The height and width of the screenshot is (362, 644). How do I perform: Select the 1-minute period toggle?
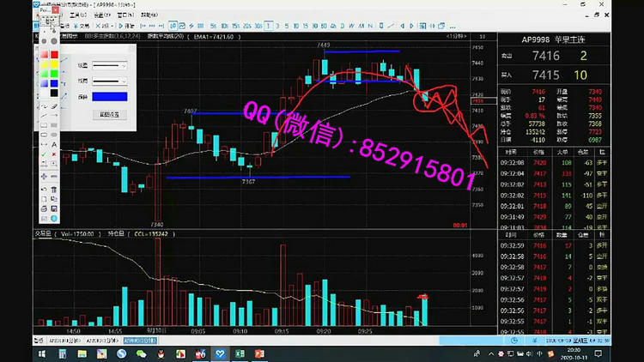450,37
